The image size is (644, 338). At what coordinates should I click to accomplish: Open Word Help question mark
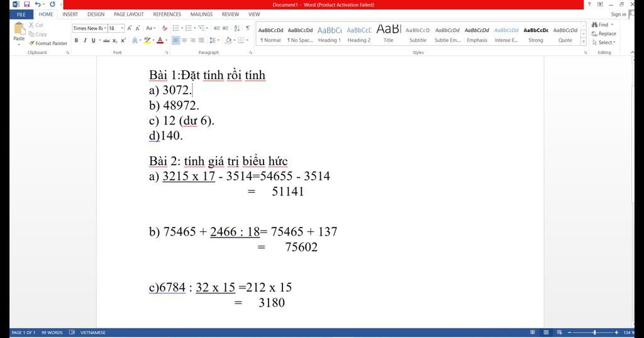coord(589,4)
